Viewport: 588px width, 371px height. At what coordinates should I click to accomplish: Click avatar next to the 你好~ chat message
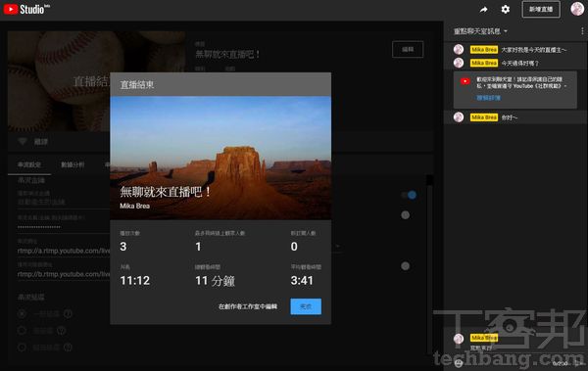pyautogui.click(x=459, y=117)
